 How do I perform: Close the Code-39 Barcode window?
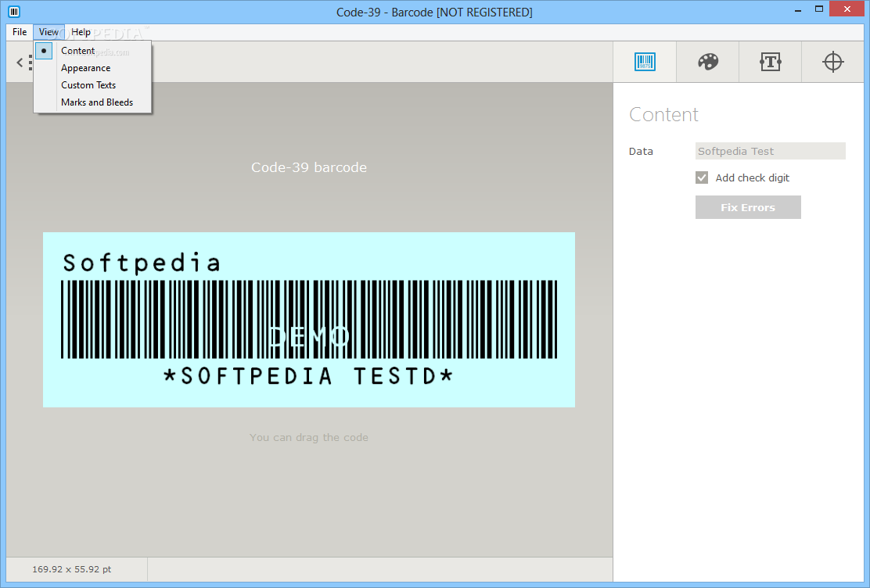847,9
